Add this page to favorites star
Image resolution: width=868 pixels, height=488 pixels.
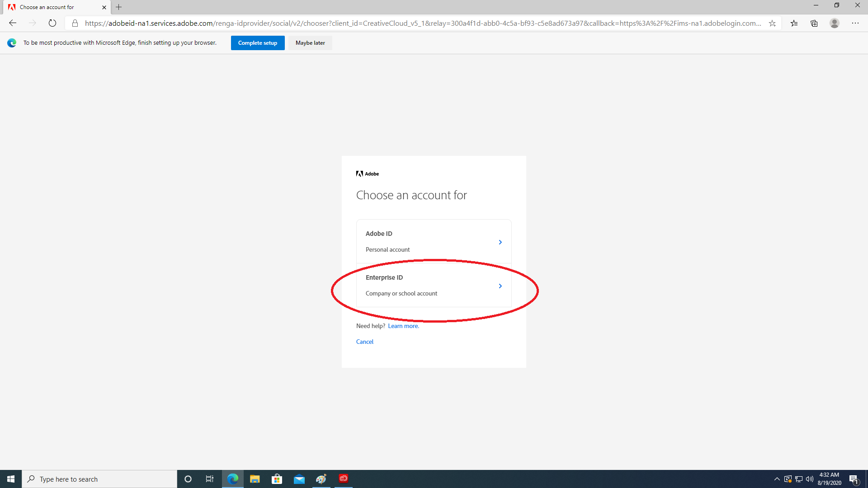(772, 23)
